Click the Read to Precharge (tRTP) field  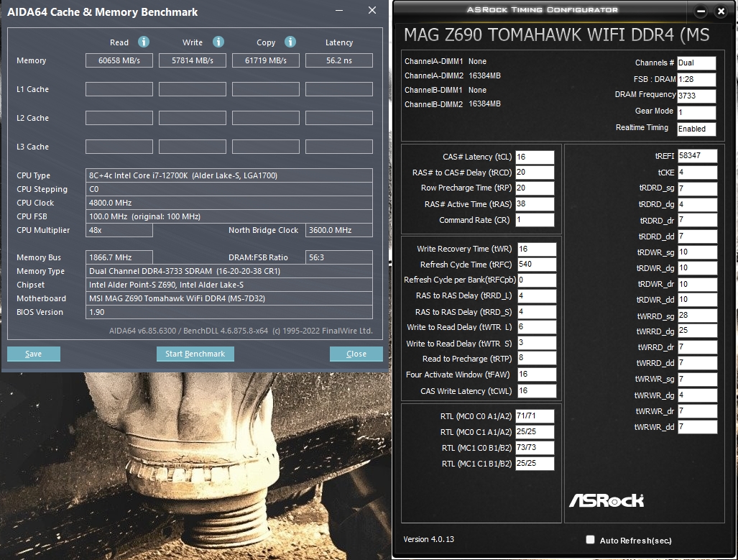point(537,358)
